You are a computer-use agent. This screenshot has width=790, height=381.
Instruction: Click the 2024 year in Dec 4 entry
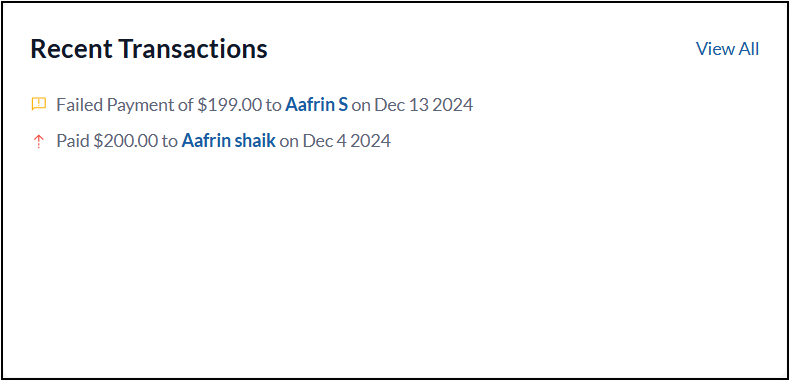click(371, 141)
